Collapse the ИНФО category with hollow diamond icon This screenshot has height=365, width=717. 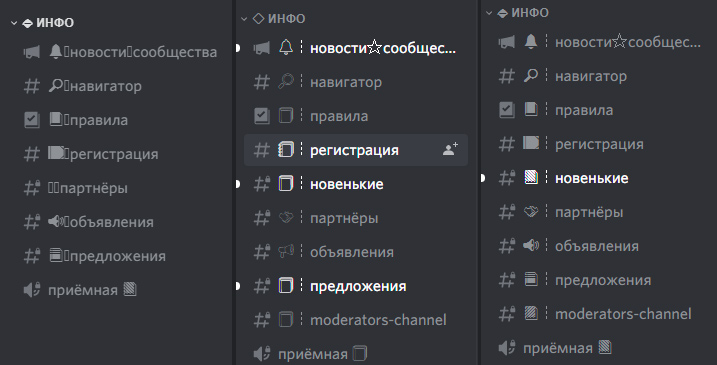click(273, 19)
